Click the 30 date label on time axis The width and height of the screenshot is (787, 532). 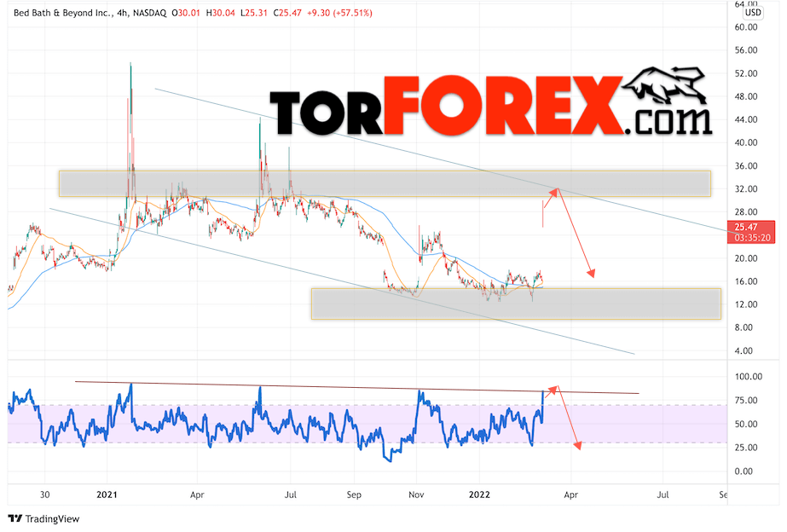click(x=44, y=494)
